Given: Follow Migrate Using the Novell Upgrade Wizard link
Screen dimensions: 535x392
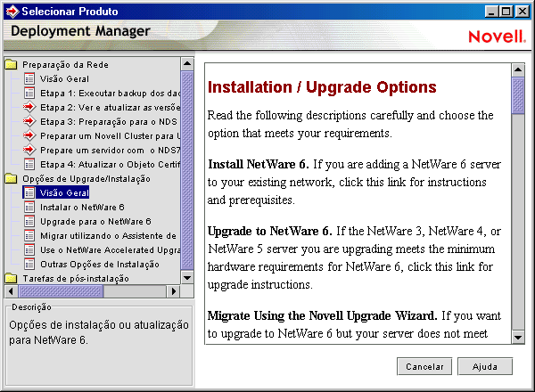Looking at the screenshot, I should pos(323,315).
